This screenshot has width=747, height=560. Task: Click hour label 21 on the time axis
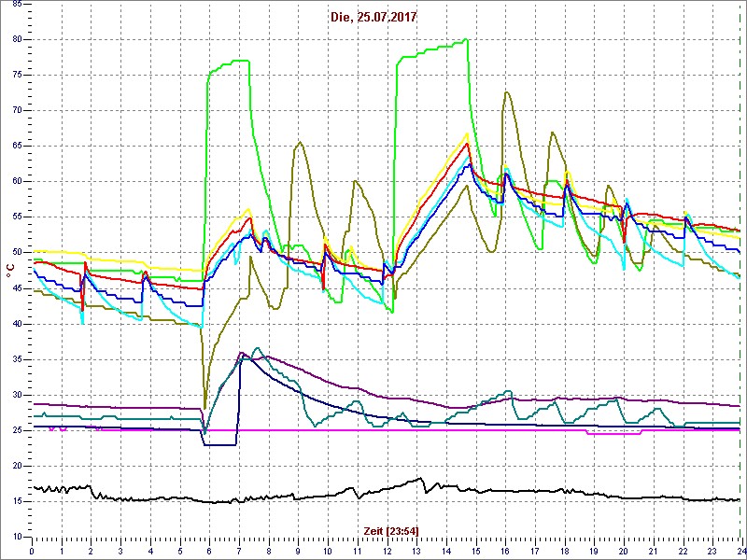click(x=652, y=551)
